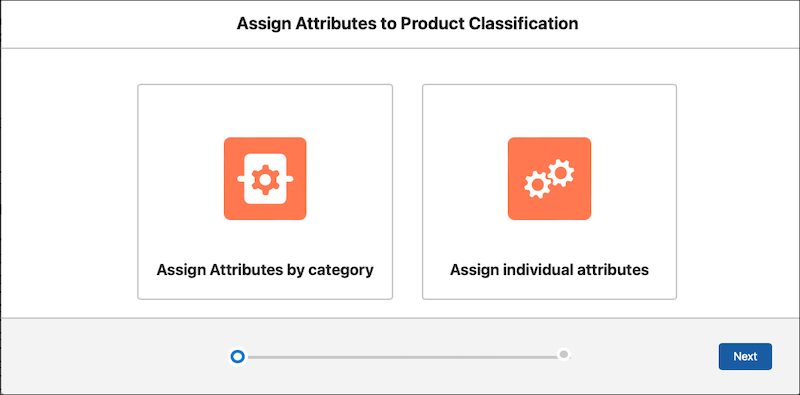Click the gray second step indicator dot
800x395 pixels.
564,354
